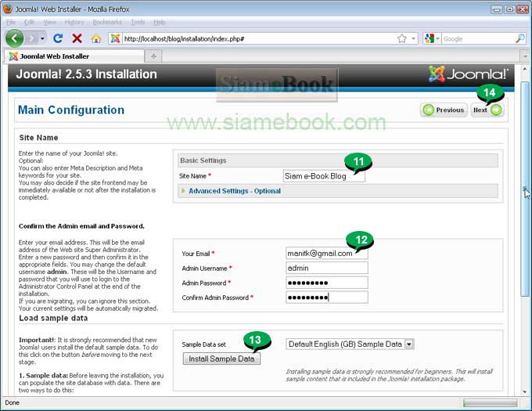532x411 pixels.
Task: Open the list all tabs dropdown
Action: tap(526, 56)
